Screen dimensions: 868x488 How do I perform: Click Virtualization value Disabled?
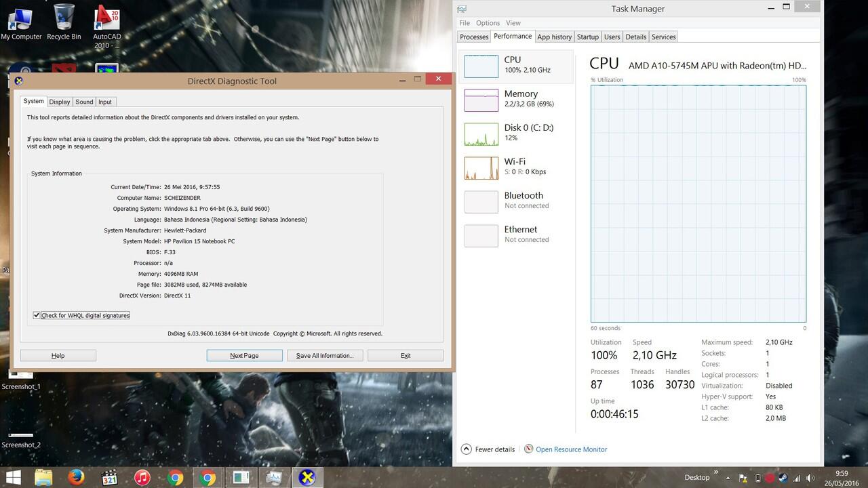coord(778,386)
